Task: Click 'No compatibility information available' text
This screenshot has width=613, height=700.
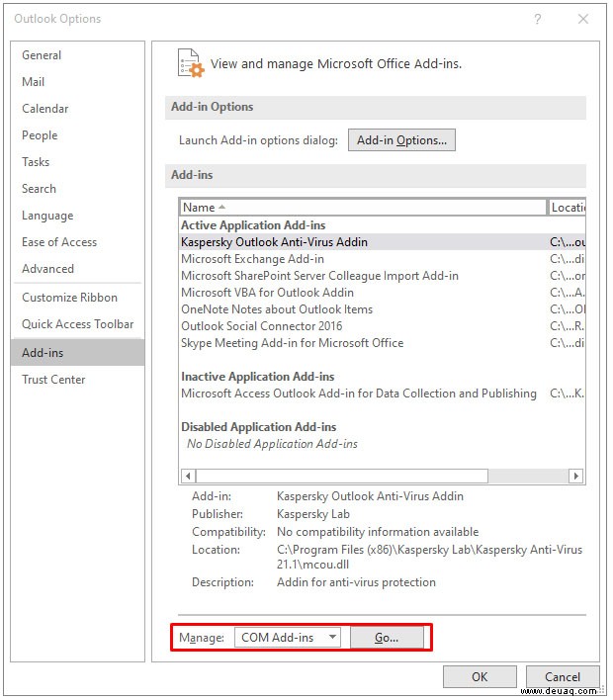Action: coord(378,532)
